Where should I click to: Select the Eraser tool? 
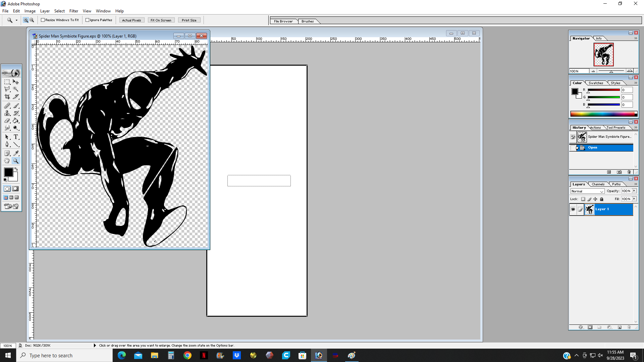[7, 121]
